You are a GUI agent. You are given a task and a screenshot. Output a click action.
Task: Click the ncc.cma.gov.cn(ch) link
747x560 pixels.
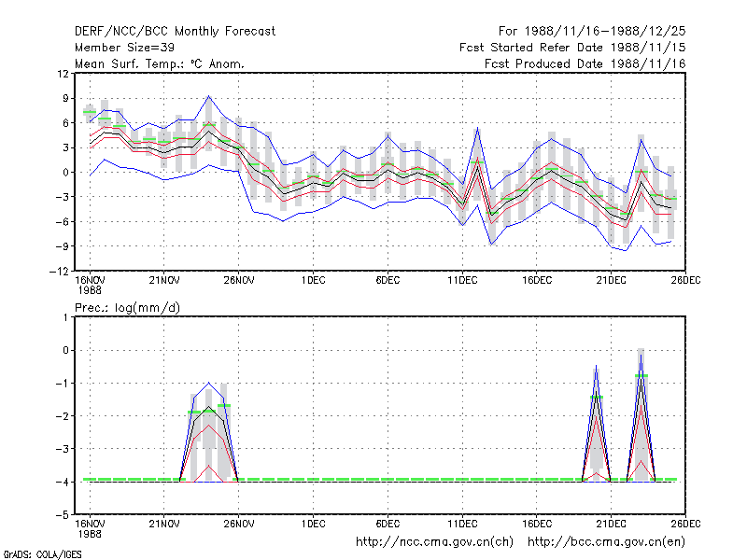click(434, 542)
